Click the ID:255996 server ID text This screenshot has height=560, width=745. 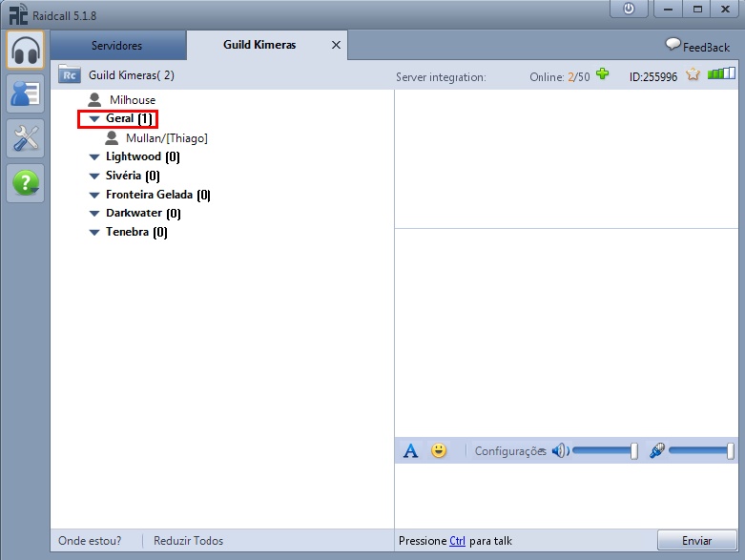(653, 77)
